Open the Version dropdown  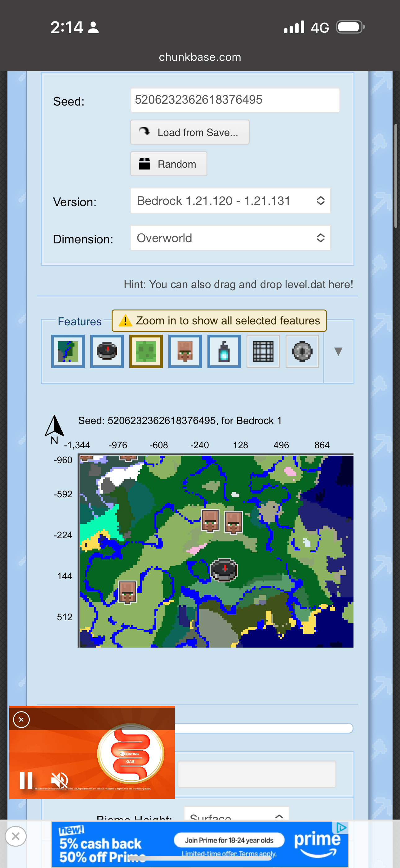click(230, 201)
